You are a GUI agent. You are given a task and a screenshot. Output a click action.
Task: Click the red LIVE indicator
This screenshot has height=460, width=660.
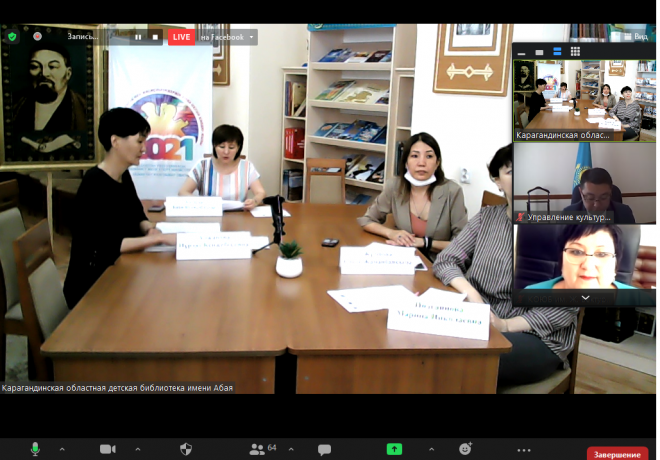coord(181,37)
